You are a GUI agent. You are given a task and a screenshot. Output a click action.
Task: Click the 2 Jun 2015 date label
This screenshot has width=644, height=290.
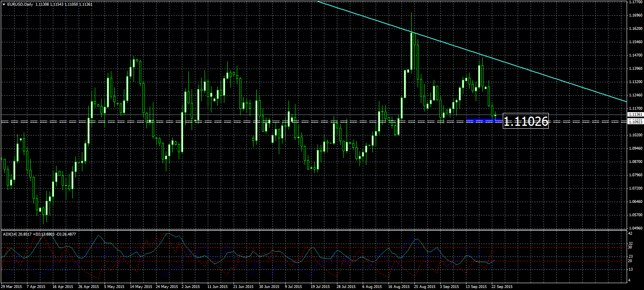click(191, 287)
